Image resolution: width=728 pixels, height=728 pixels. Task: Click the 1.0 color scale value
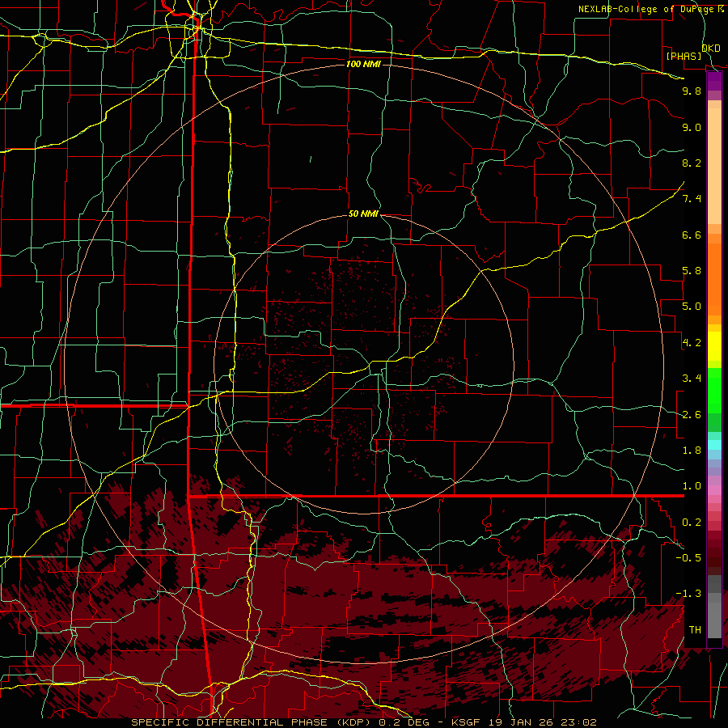tap(692, 486)
